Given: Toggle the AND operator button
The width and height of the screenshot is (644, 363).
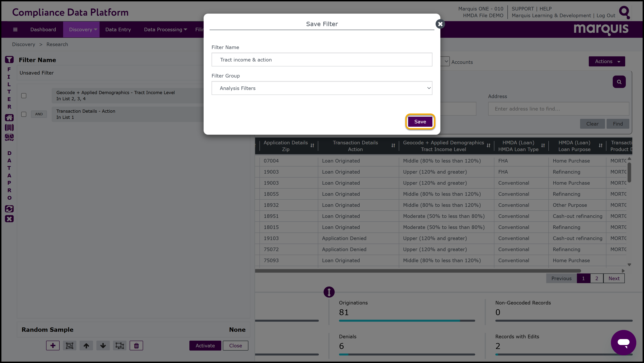Looking at the screenshot, I should (39, 114).
